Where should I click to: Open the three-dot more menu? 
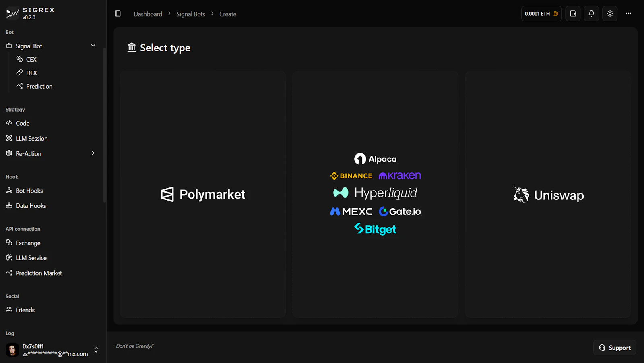point(628,14)
